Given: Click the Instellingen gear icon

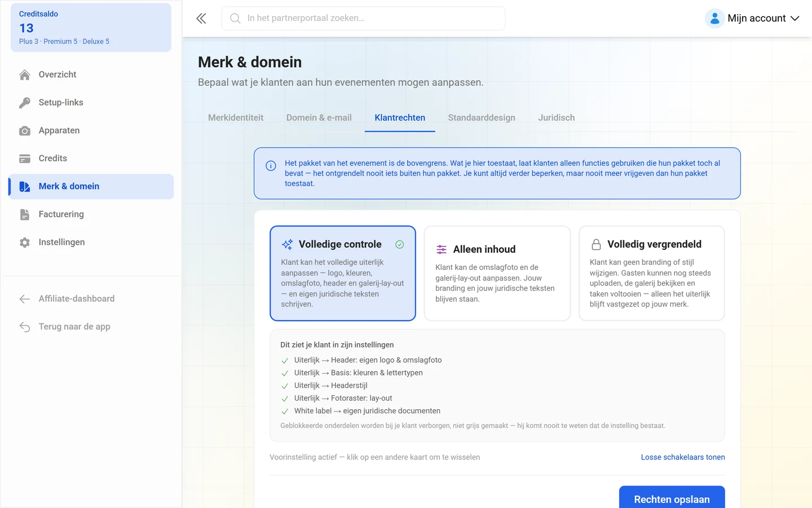Looking at the screenshot, I should click(x=25, y=242).
